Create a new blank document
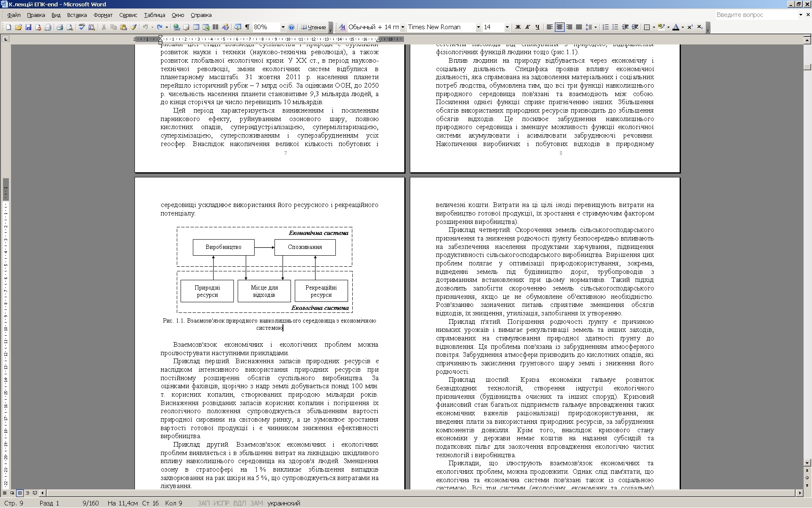The width and height of the screenshot is (812, 508). (8, 27)
